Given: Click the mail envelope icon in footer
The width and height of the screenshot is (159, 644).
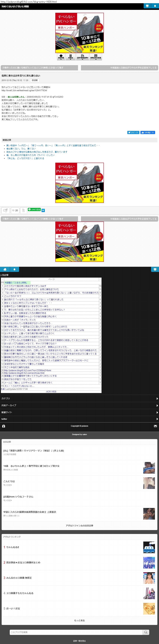Looking at the screenshot, I should pyautogui.click(x=155, y=426).
